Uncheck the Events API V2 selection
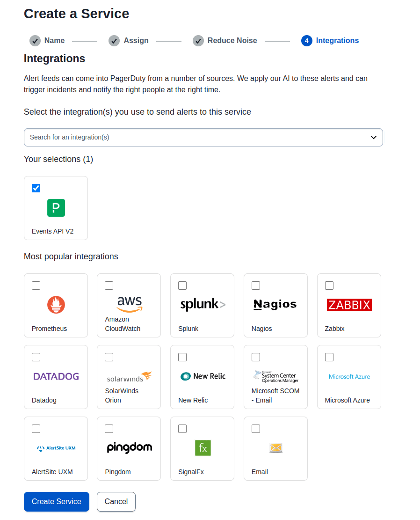This screenshot has height=520, width=420. 36,188
